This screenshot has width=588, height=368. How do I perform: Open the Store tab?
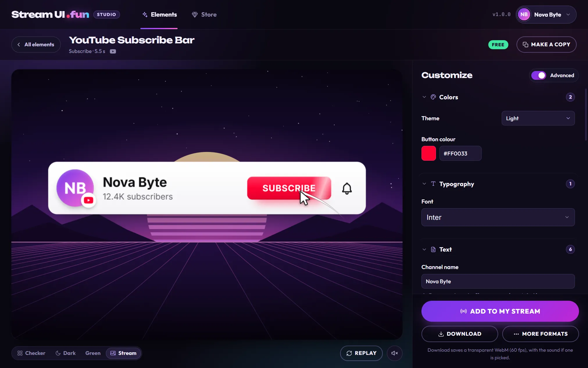[204, 15]
